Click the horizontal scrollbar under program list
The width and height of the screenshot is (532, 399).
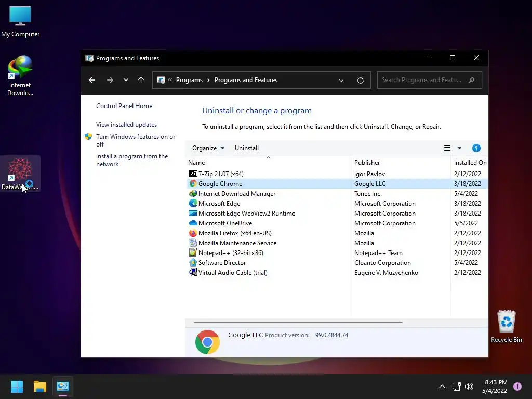[x=298, y=322]
